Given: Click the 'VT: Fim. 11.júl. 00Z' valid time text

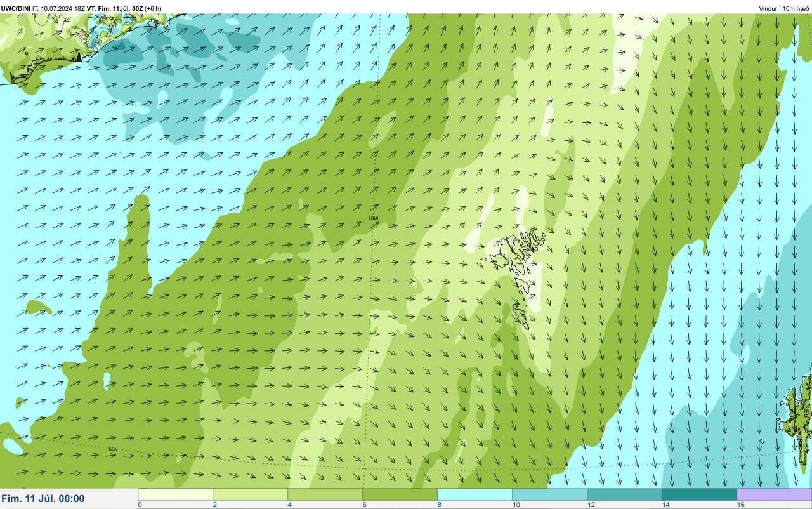Looking at the screenshot, I should click(115, 8).
